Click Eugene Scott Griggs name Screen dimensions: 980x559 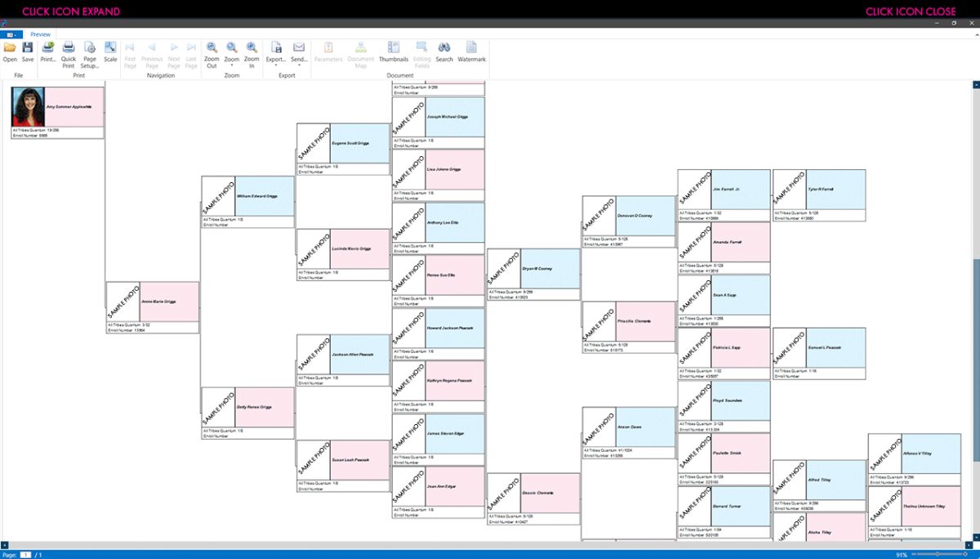pyautogui.click(x=350, y=143)
